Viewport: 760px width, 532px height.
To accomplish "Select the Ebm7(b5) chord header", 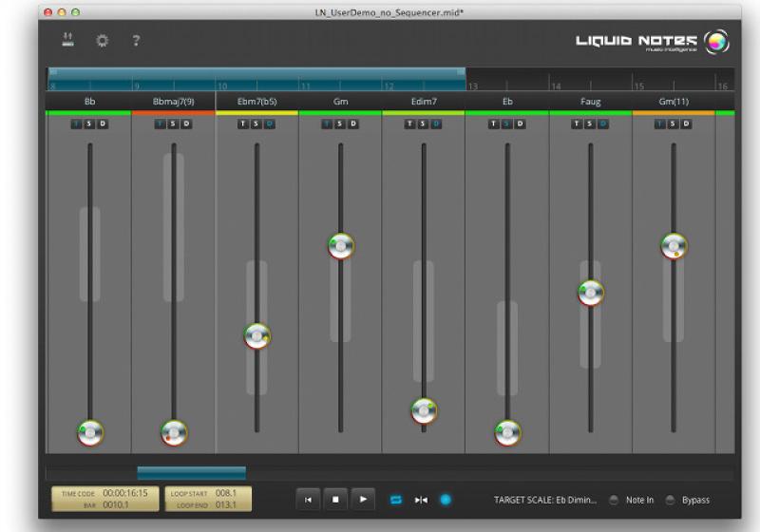I will [x=256, y=101].
